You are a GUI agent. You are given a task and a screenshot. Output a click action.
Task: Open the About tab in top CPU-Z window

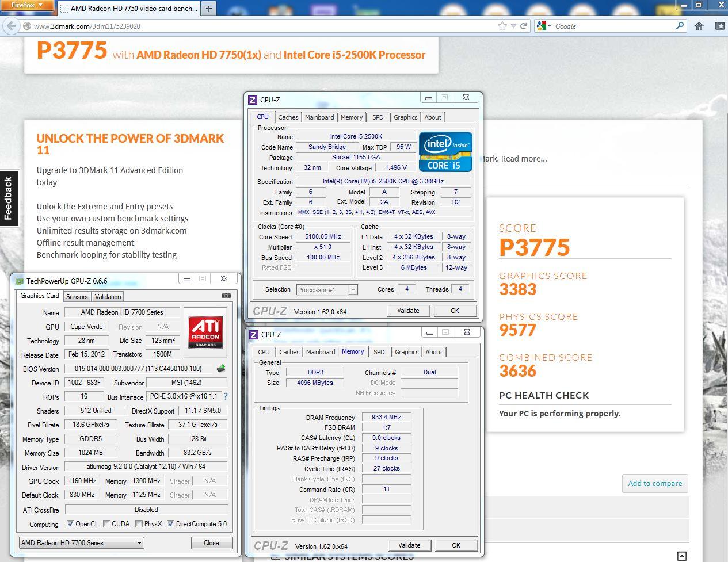click(x=433, y=117)
